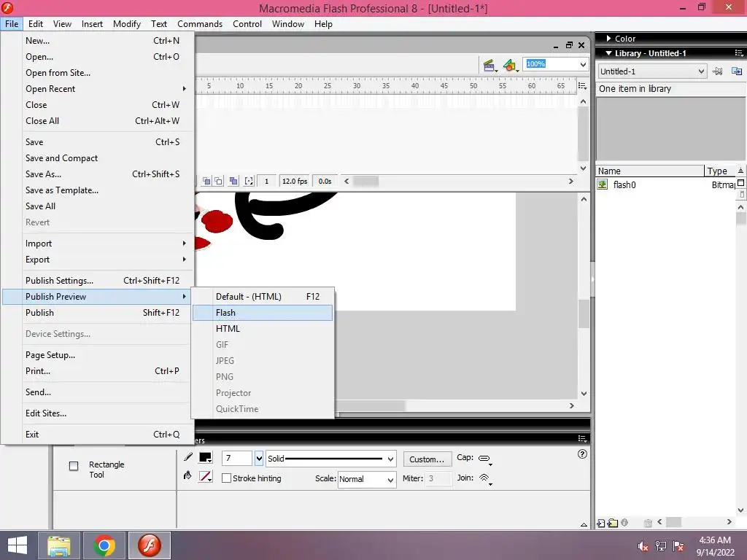Click the Name column header in Library
747x560 pixels.
click(649, 171)
